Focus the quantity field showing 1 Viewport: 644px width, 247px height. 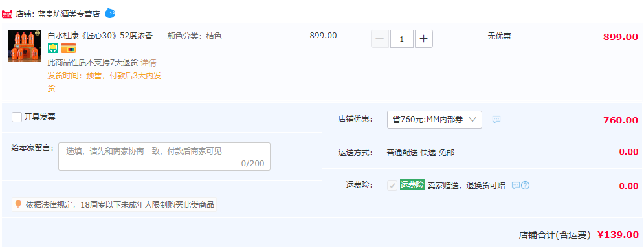coord(402,39)
